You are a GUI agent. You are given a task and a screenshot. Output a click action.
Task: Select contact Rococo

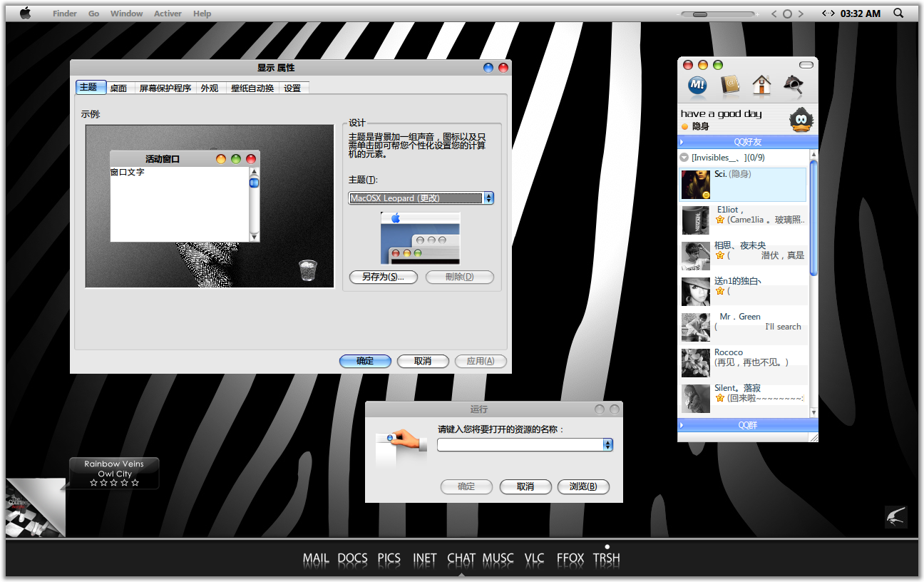pyautogui.click(x=743, y=362)
